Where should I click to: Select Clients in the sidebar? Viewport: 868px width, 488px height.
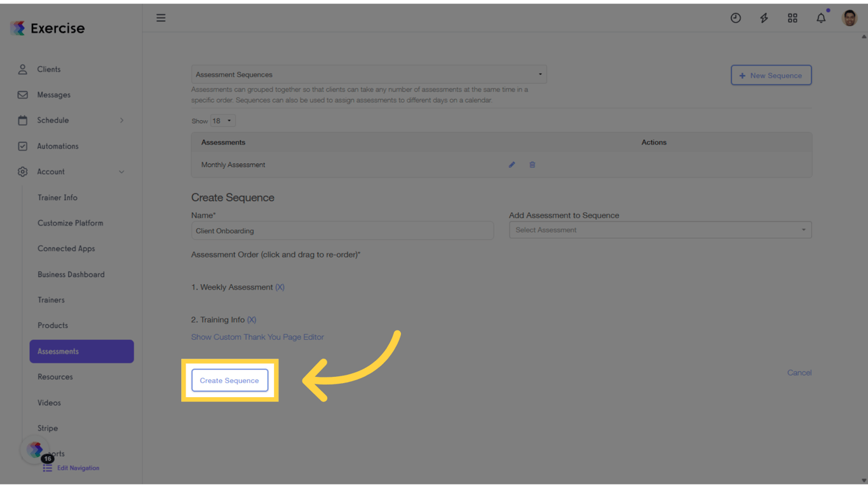click(x=50, y=69)
